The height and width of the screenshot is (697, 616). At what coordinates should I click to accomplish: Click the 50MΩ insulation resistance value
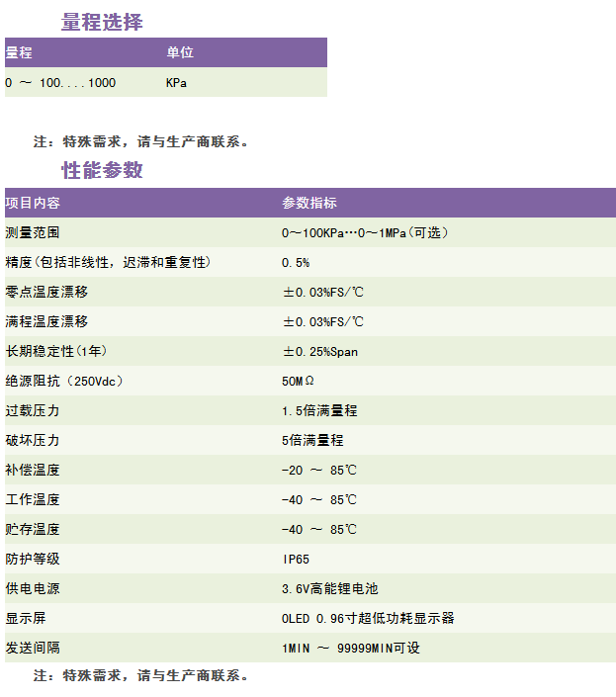[298, 381]
